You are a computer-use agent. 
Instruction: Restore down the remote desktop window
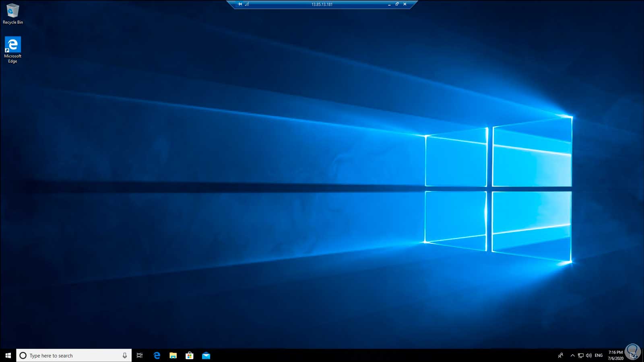(397, 4)
